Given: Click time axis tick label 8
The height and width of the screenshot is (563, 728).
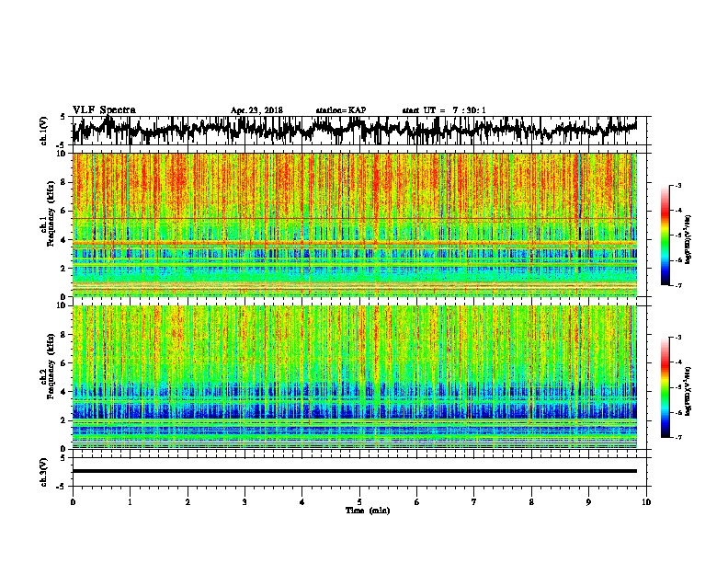Looking at the screenshot, I should [x=531, y=502].
